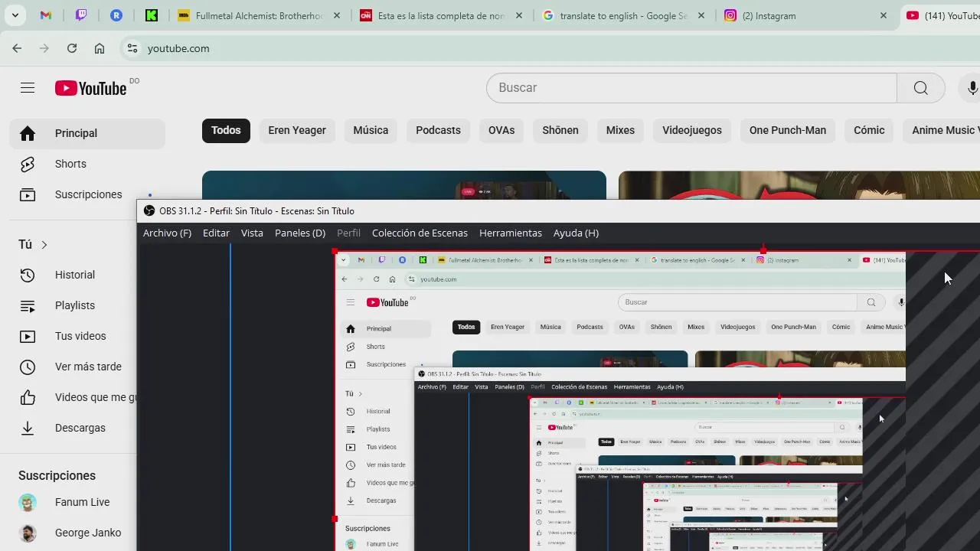980x551 pixels.
Task: Filter by the Cómic chip
Action: tap(869, 130)
